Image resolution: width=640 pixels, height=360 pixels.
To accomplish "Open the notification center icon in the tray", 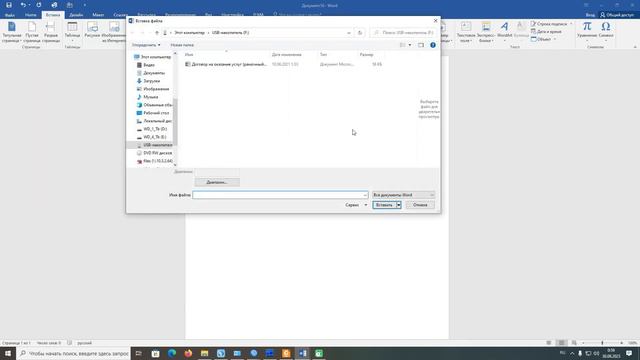I will click(629, 353).
